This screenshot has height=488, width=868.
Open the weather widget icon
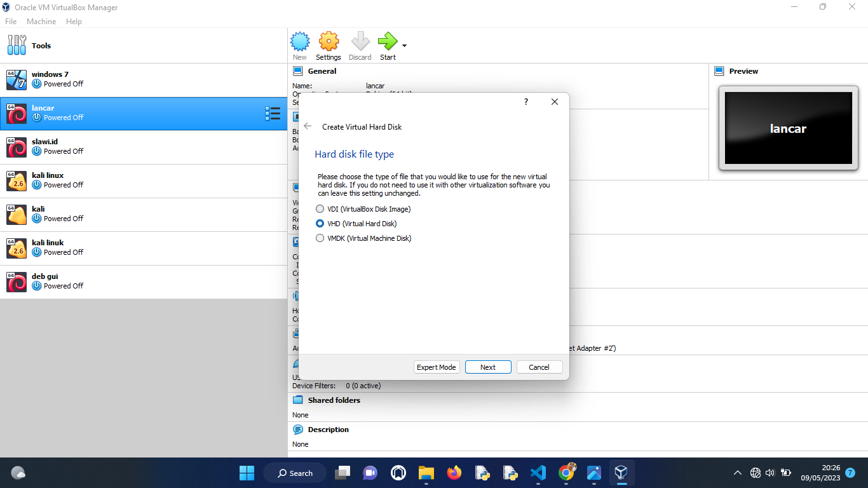tap(18, 473)
